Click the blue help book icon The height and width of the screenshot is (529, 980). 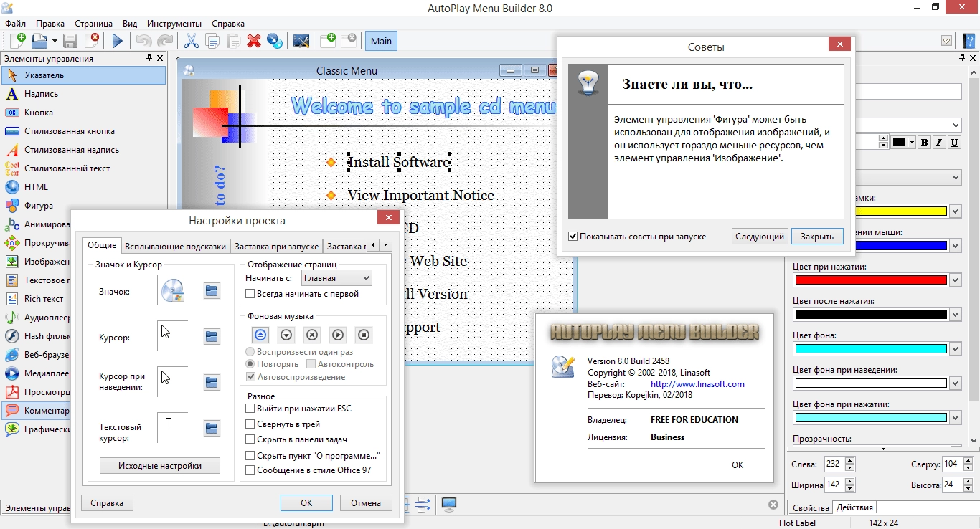969,41
